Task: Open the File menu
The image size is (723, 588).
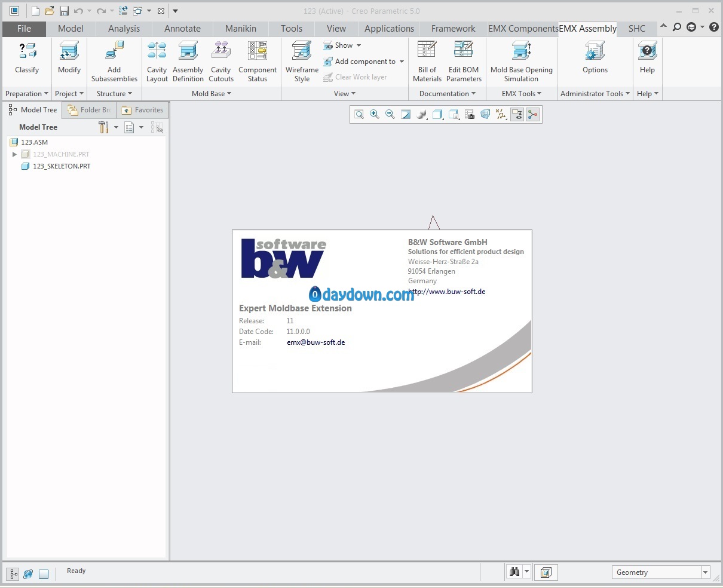Action: (x=24, y=29)
